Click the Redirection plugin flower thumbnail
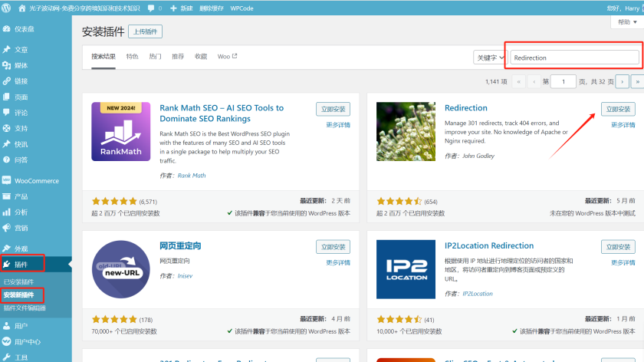Viewport: 644px width, 362px height. [x=406, y=131]
